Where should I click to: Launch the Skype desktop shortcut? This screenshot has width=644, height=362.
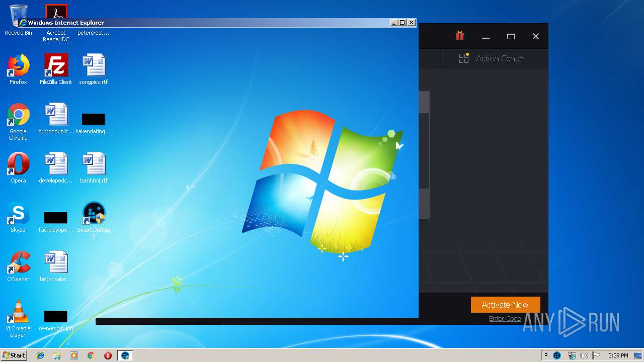[18, 217]
